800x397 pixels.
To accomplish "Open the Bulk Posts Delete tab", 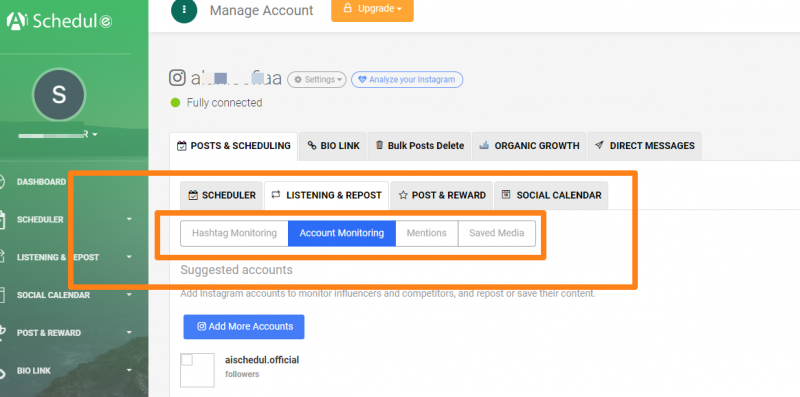I will (x=420, y=146).
